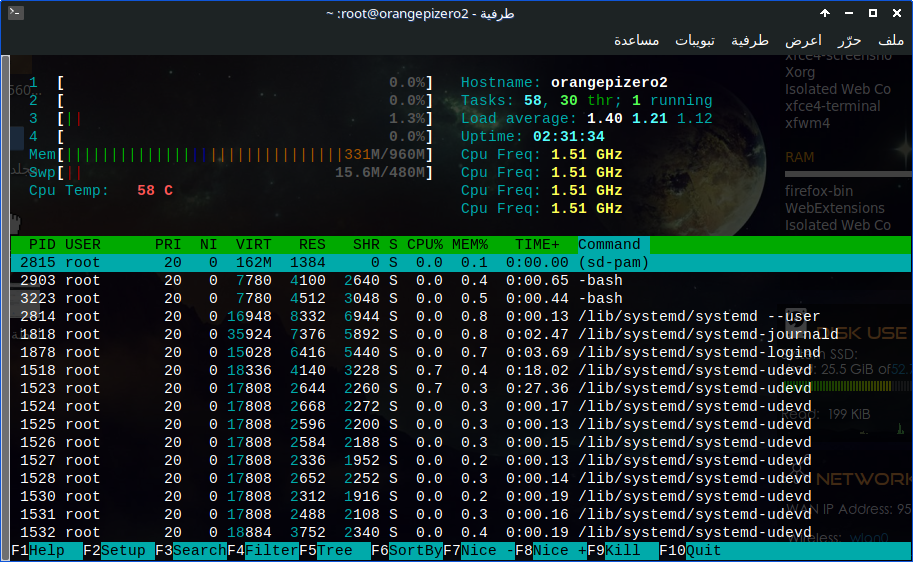Open the مساعدة (Help) menu
This screenshot has width=913, height=562.
pyautogui.click(x=636, y=41)
